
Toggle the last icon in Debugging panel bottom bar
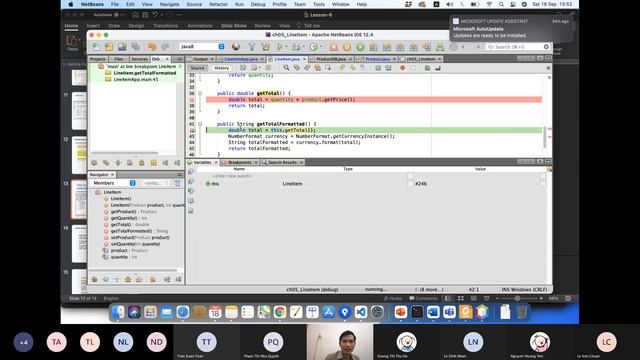coord(177,163)
